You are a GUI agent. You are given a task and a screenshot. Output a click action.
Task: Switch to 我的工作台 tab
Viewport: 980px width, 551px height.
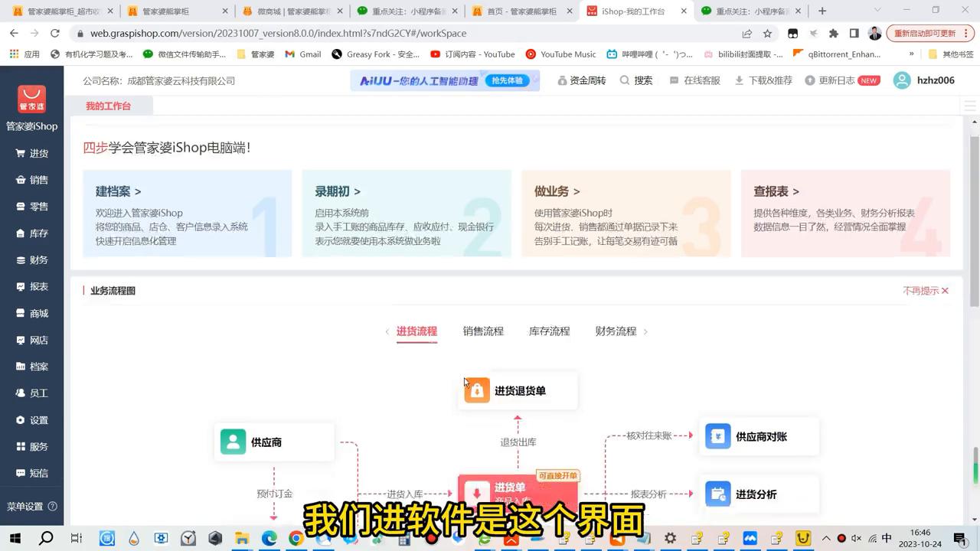coord(108,106)
